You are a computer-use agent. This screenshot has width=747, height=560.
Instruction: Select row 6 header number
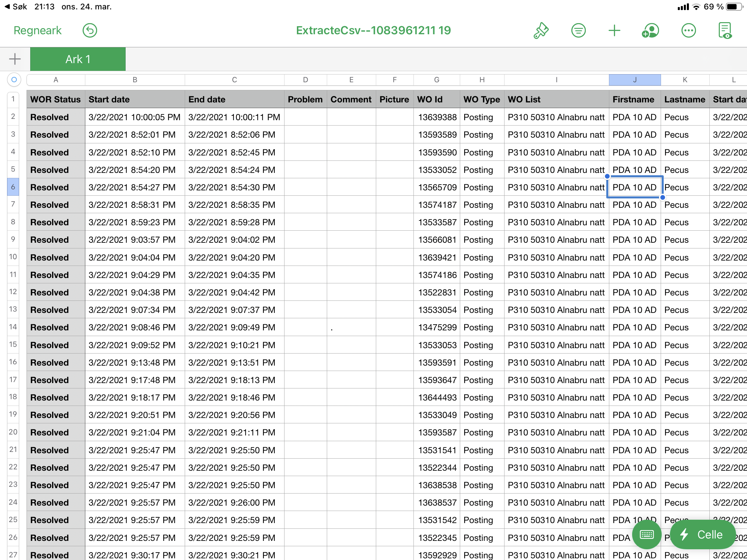pyautogui.click(x=13, y=187)
